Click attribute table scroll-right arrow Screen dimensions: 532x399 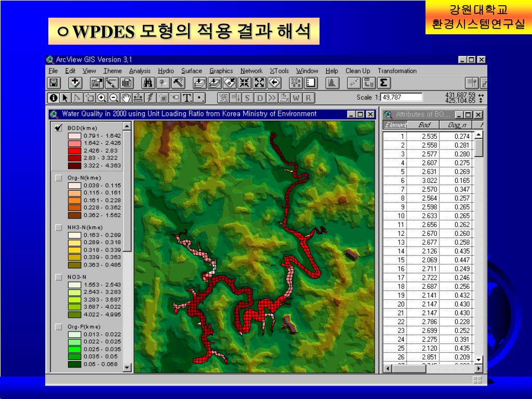click(478, 368)
